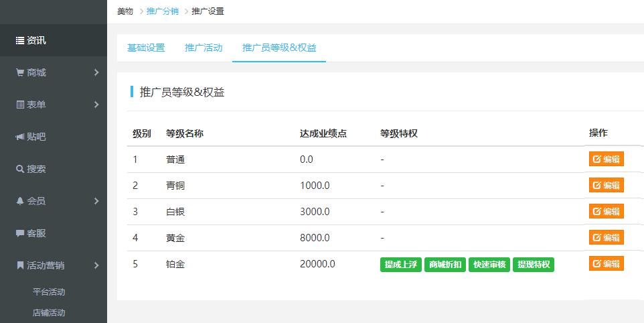
Task: Click the 搜索 magnifier icon
Action: 20,169
